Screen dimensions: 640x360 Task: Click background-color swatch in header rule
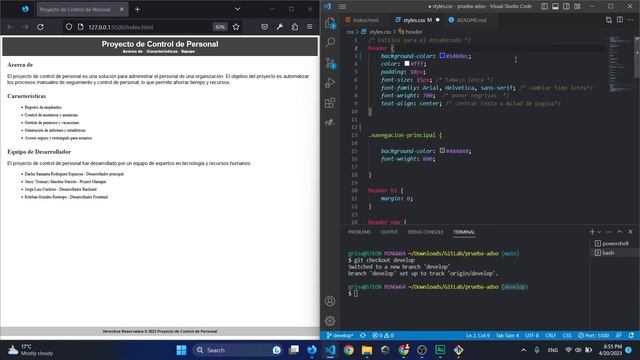coord(442,56)
